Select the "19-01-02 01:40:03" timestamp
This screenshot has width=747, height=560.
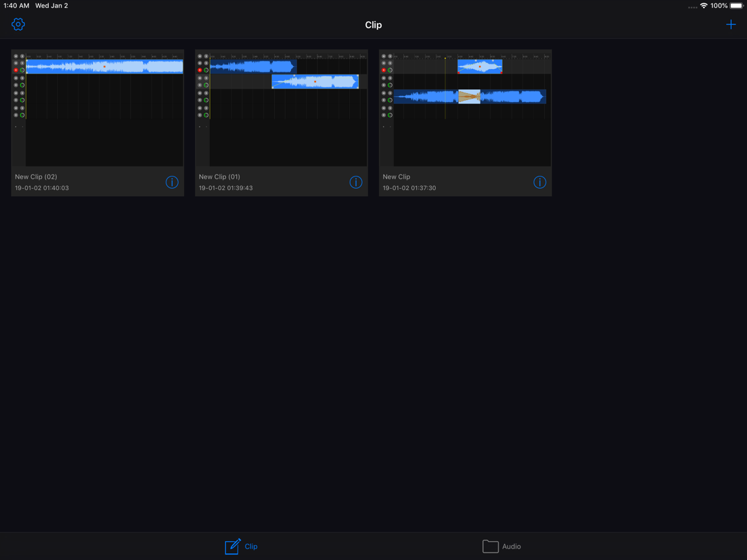(42, 188)
